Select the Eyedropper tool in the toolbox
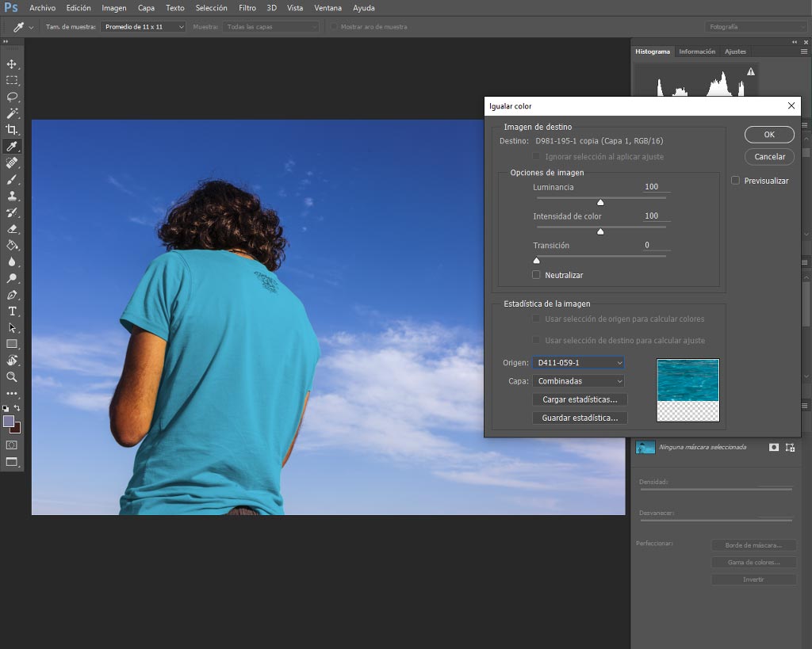Screen dimensions: 812x649 click(11, 146)
